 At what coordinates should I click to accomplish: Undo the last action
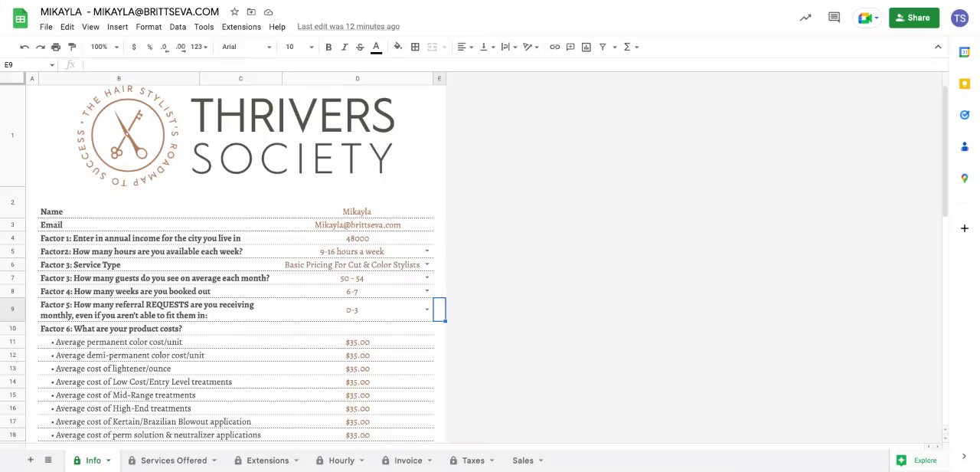pos(24,47)
